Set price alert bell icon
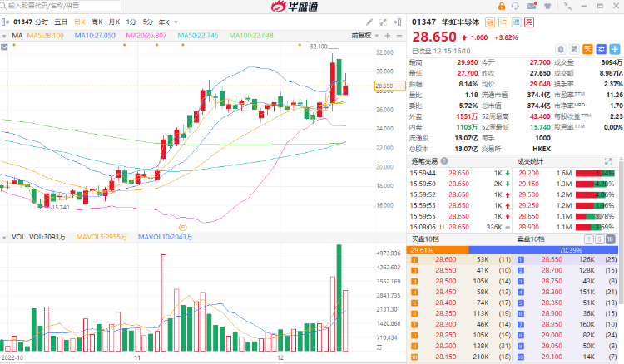This screenshot has height=364, width=624. point(561,49)
